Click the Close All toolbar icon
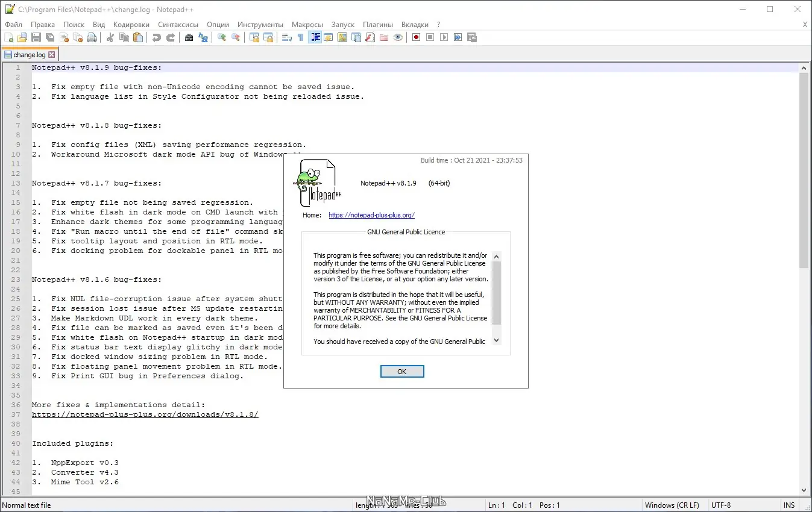Screen dimensions: 812x512 [78, 37]
